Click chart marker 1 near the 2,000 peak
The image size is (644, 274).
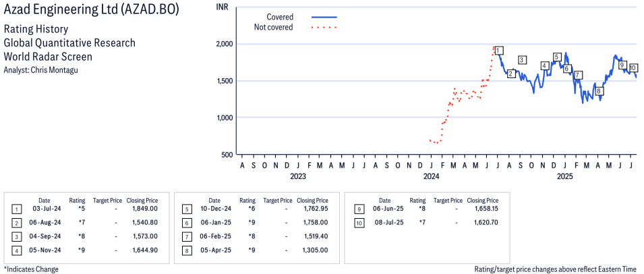(498, 50)
